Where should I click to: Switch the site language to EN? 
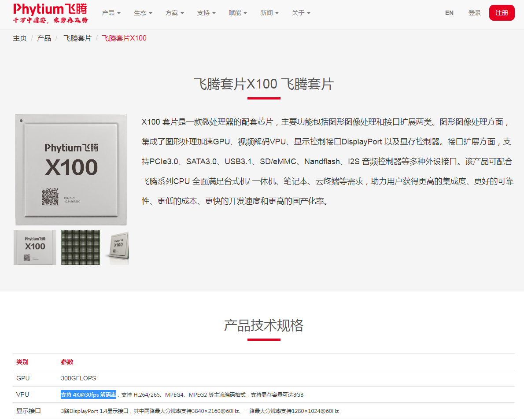tap(449, 13)
